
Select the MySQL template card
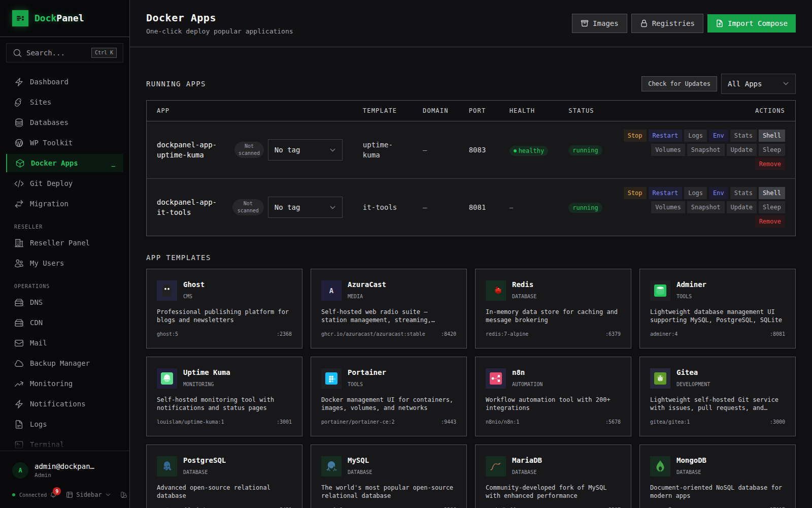click(389, 477)
